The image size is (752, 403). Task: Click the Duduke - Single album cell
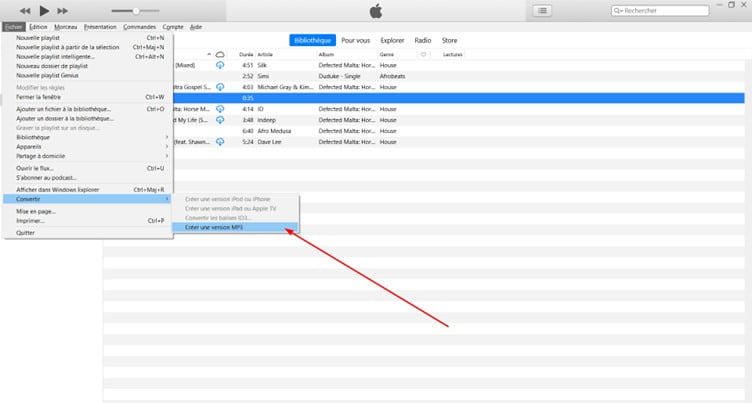coord(340,76)
